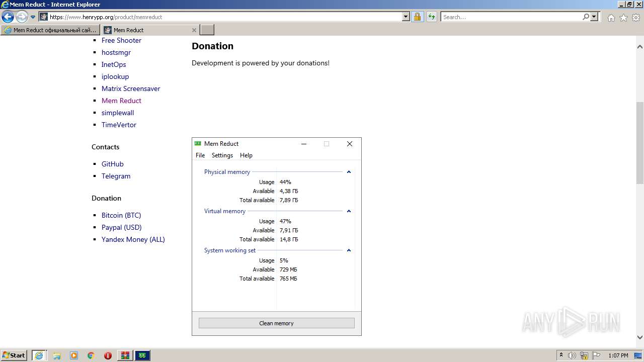Open the Help menu in the Mem Reduct window
The image size is (644, 362).
pos(246,155)
